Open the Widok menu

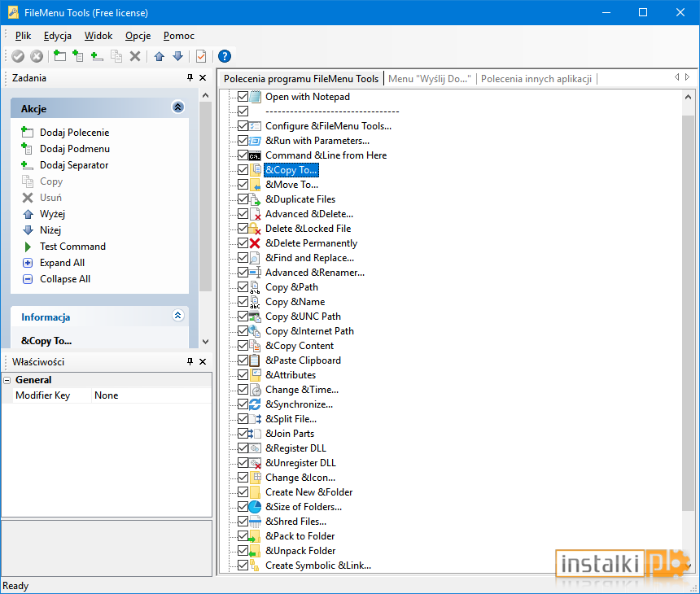point(98,36)
